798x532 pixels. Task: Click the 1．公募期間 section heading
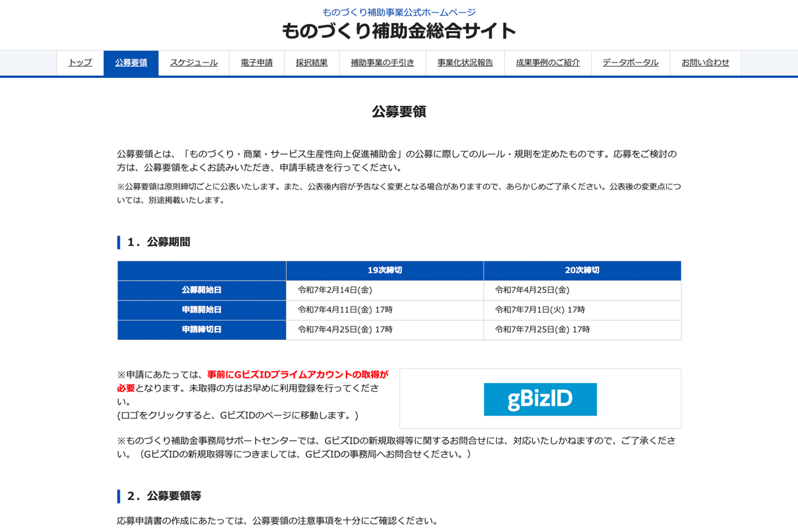[x=158, y=242]
